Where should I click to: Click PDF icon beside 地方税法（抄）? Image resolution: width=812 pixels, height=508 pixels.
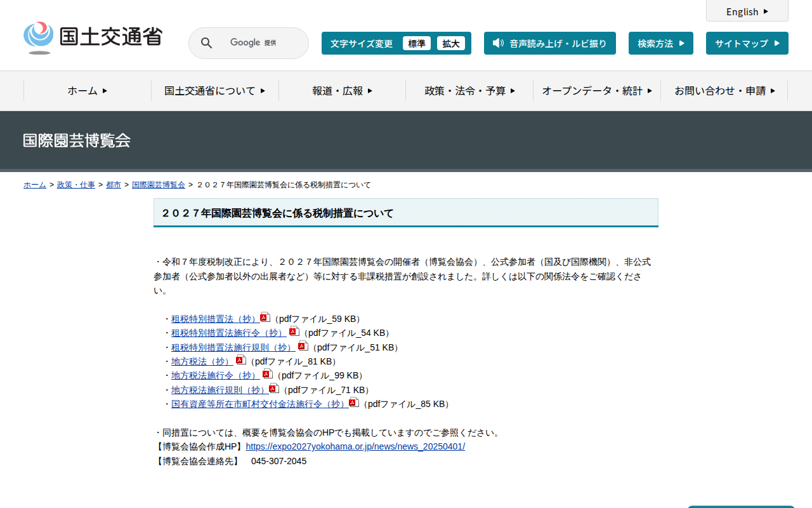coord(240,360)
